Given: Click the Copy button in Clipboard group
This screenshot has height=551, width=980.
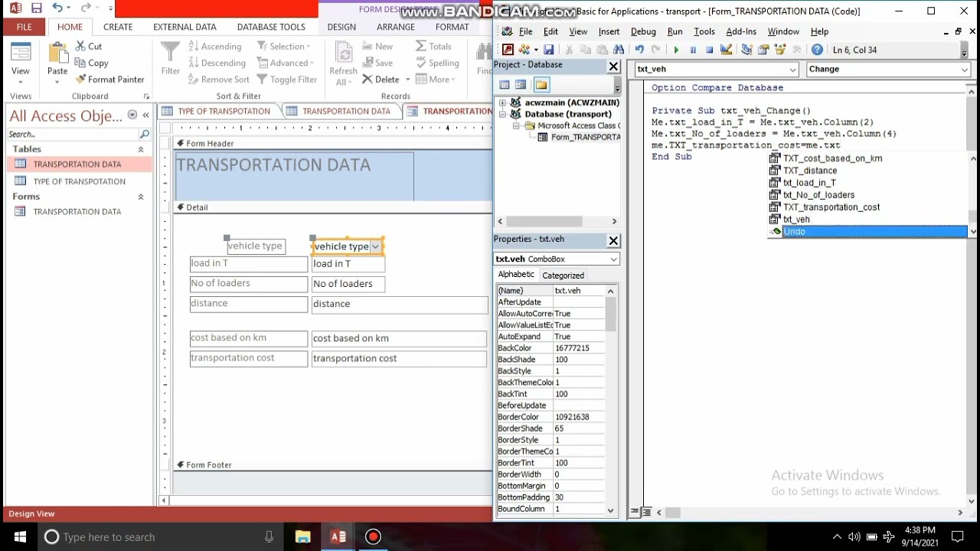Looking at the screenshot, I should (91, 63).
